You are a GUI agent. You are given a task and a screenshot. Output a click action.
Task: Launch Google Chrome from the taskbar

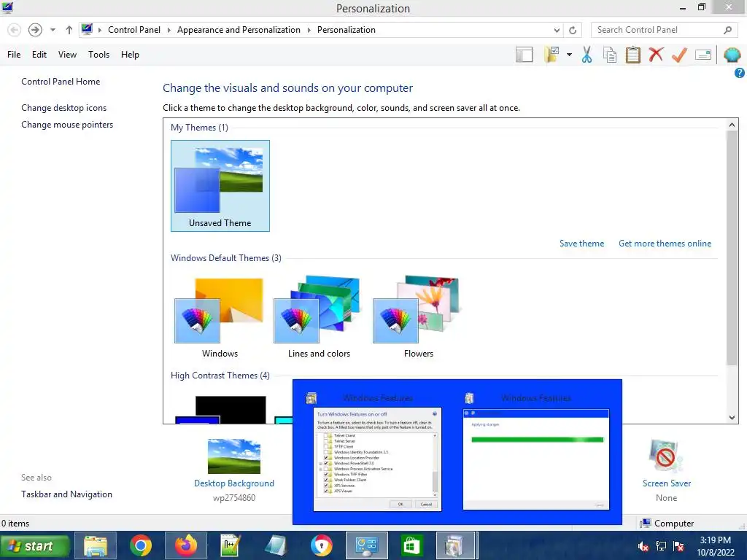[141, 545]
